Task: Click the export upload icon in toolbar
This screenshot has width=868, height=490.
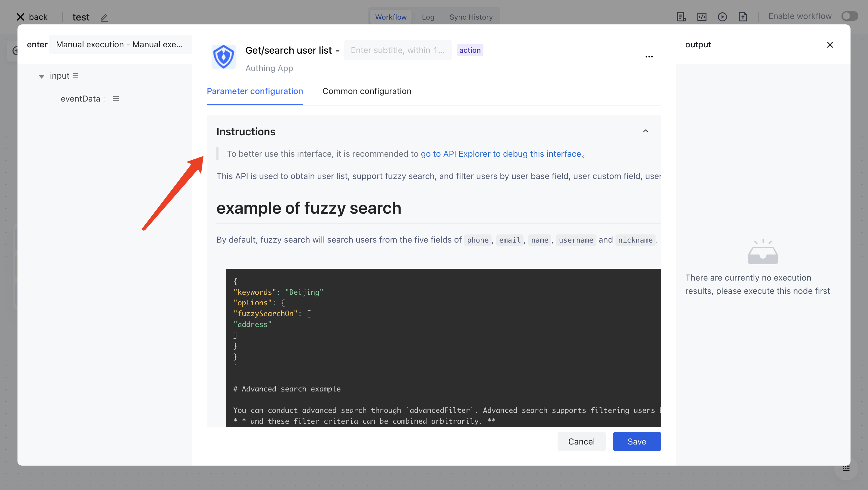Action: coord(743,17)
